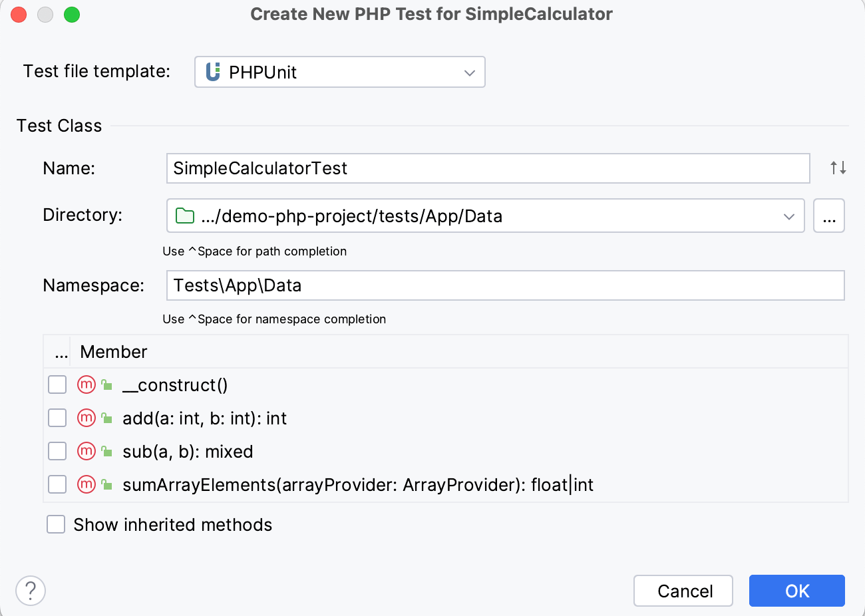Expand the Directory path dropdown
Viewport: 865px width, 616px height.
tap(789, 216)
